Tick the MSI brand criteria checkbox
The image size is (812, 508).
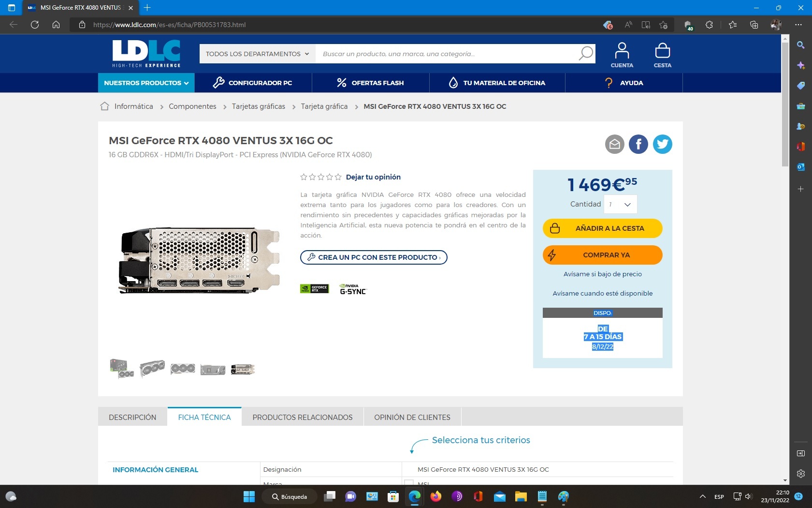click(409, 482)
